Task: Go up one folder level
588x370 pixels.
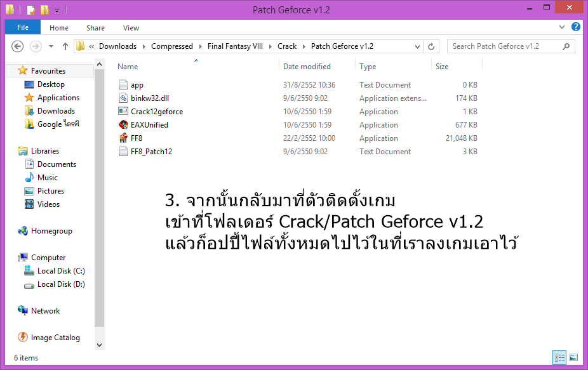Action: 65,46
